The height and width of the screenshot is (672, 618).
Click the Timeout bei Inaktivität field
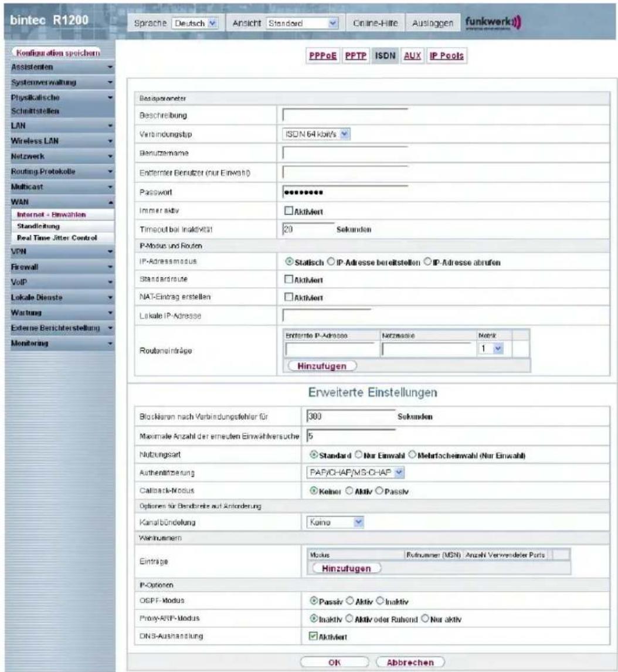pyautogui.click(x=308, y=229)
